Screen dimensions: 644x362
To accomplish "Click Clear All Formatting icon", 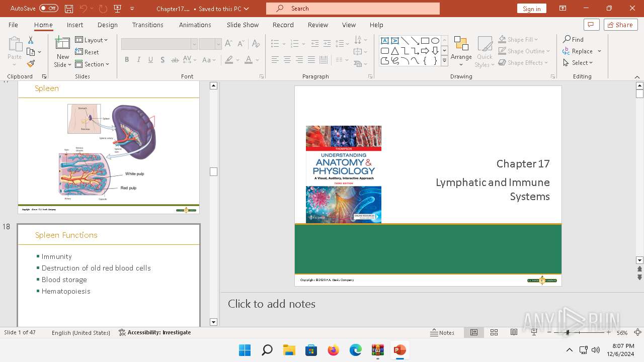I will coord(256,44).
